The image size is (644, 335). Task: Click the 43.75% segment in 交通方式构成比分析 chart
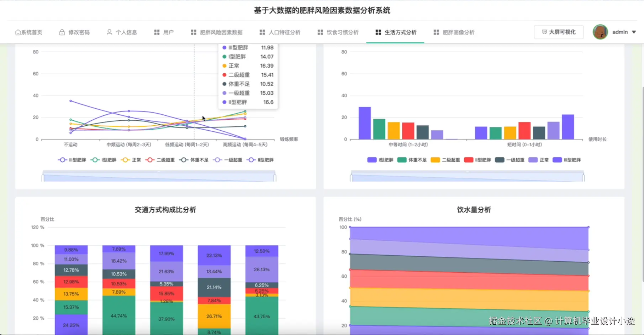(262, 316)
